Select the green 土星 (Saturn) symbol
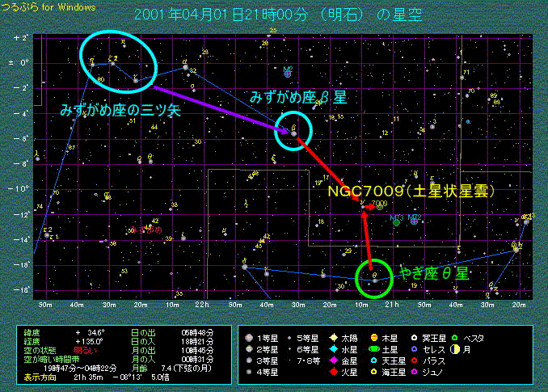548x392 pixels. 374,349
